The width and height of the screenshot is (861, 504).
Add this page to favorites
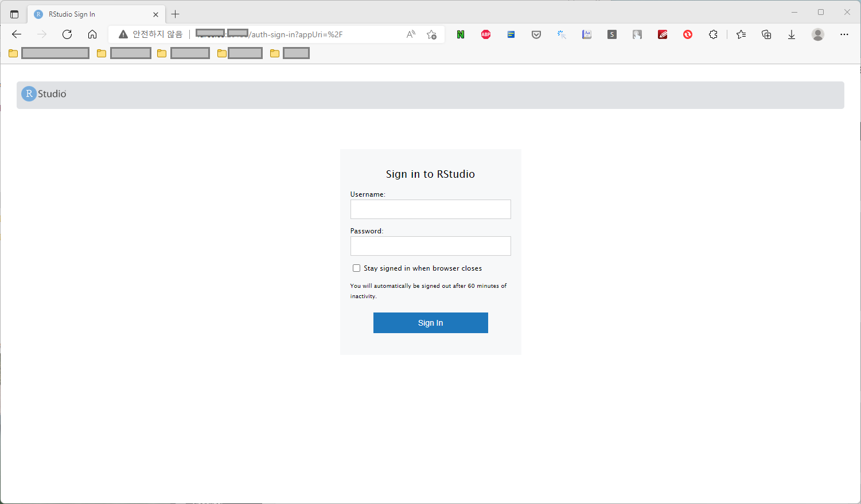point(432,34)
